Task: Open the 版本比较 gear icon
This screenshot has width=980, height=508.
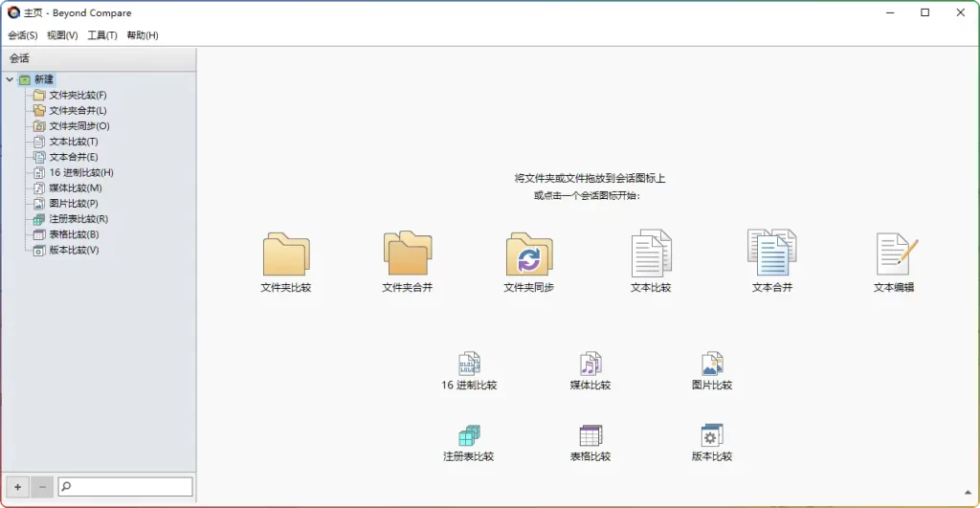Action: pyautogui.click(x=712, y=435)
